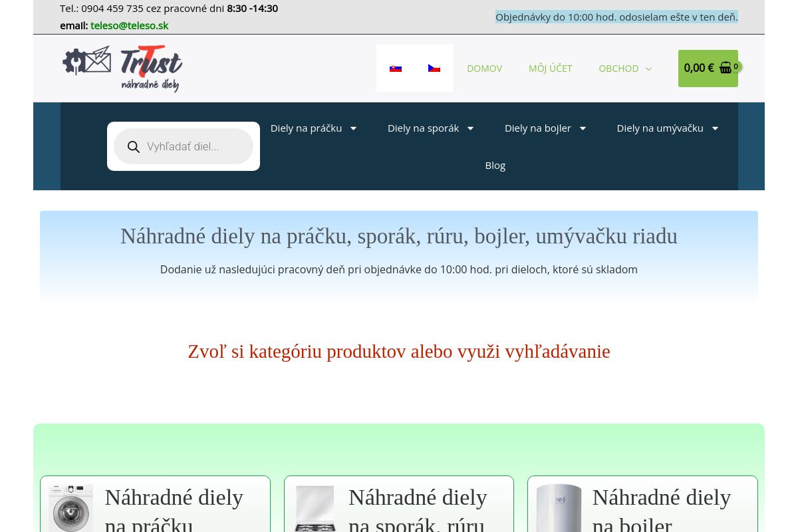Click the teleso@teleso.sk email link
Screen dimensions: 798x532
pyautogui.click(x=129, y=25)
